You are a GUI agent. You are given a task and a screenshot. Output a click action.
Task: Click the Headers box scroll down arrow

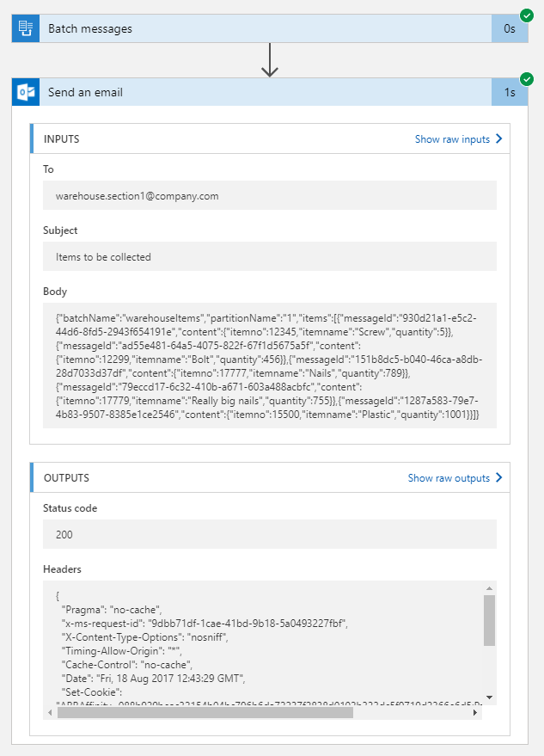[x=489, y=698]
